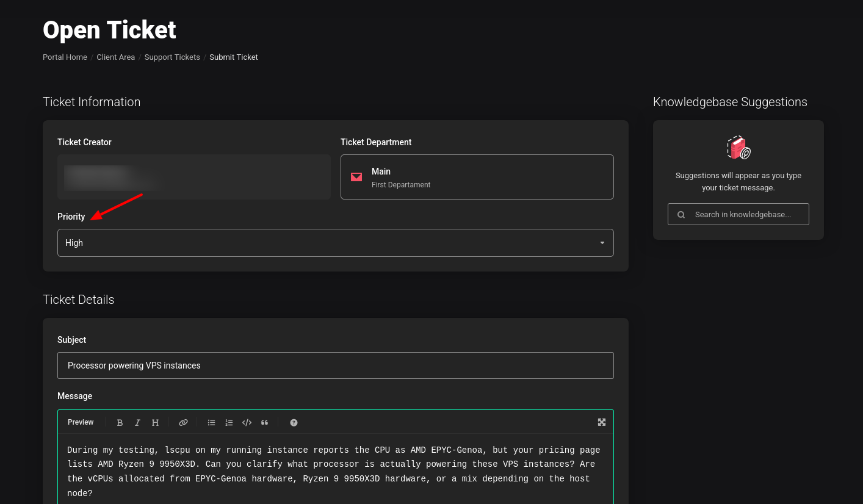Insert a numbered list
863x504 pixels.
[x=229, y=422]
